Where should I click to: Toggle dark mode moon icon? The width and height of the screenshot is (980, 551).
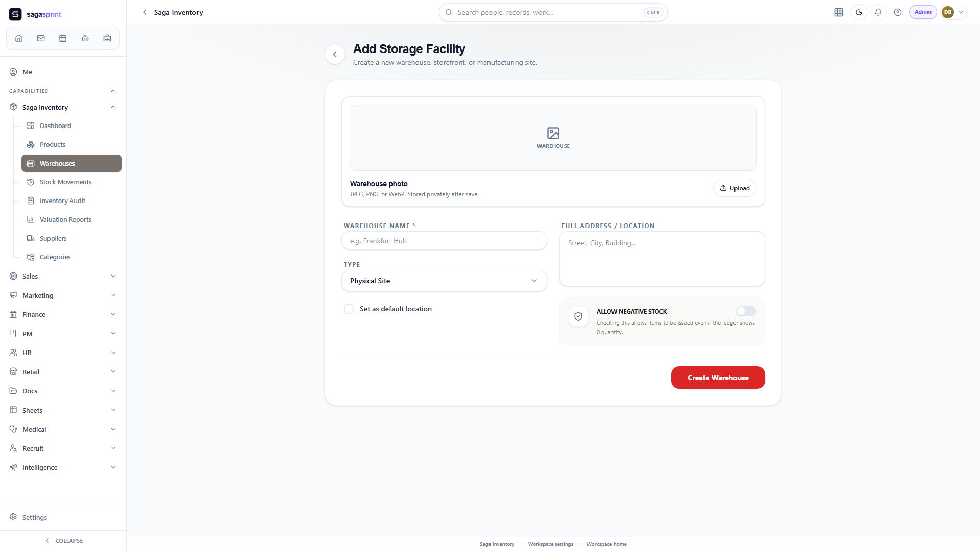pyautogui.click(x=859, y=12)
